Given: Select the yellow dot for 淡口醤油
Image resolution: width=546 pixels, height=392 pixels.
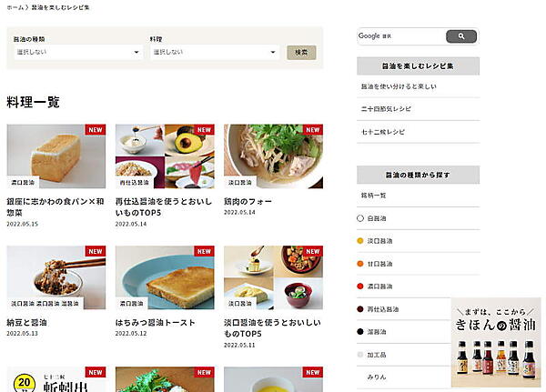Looking at the screenshot, I should pos(360,241).
